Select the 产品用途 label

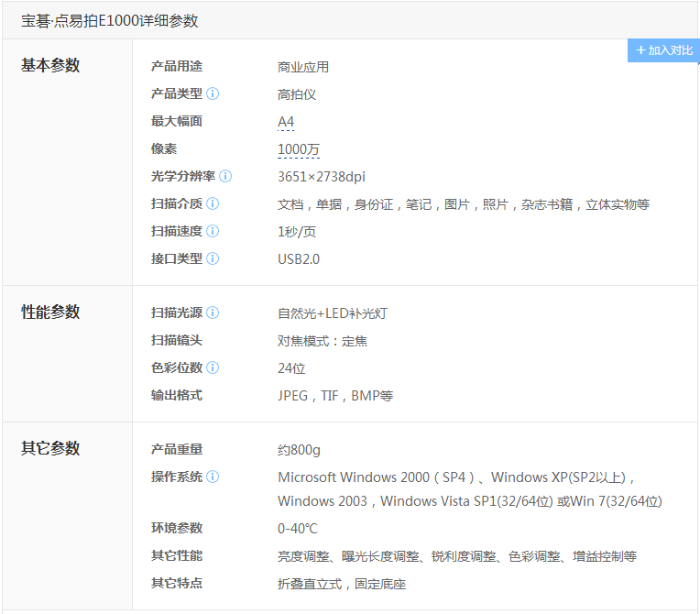tap(177, 67)
